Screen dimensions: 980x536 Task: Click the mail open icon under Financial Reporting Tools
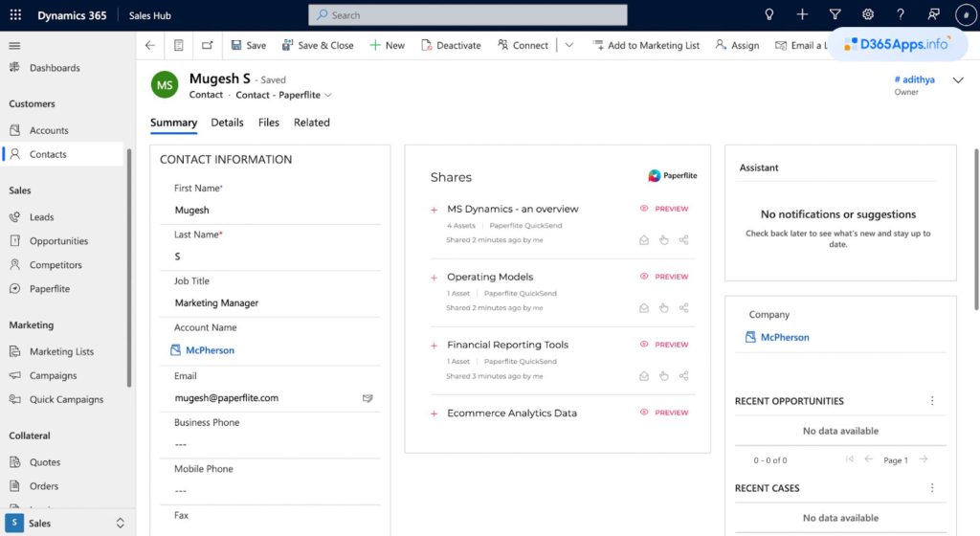644,376
